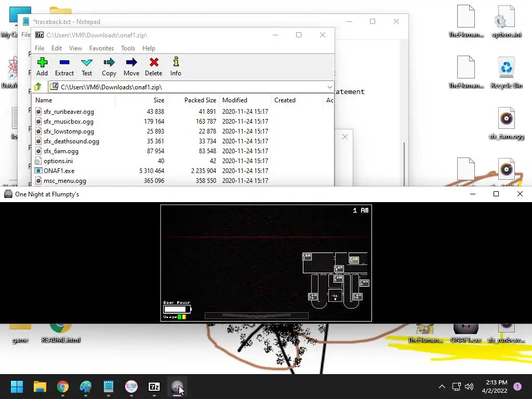The image size is (532, 399).
Task: Open the View menu in 7-Zip
Action: click(x=75, y=48)
